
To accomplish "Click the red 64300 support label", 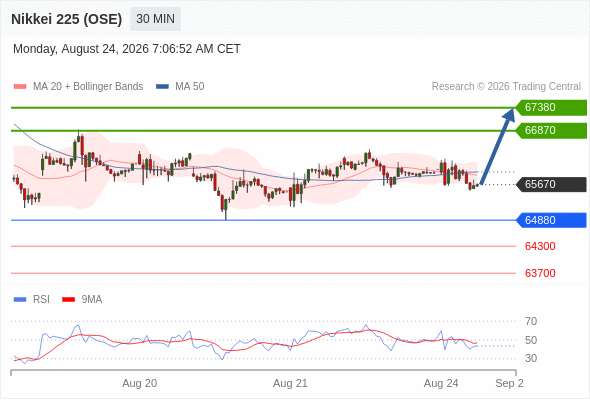I will click(540, 246).
